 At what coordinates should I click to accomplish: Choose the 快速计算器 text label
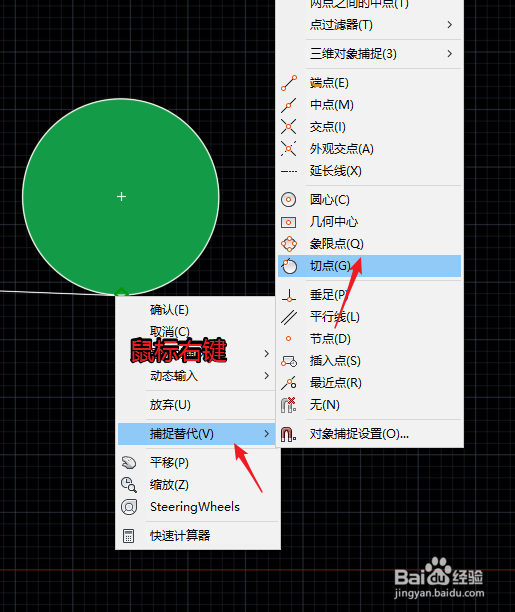[x=180, y=536]
